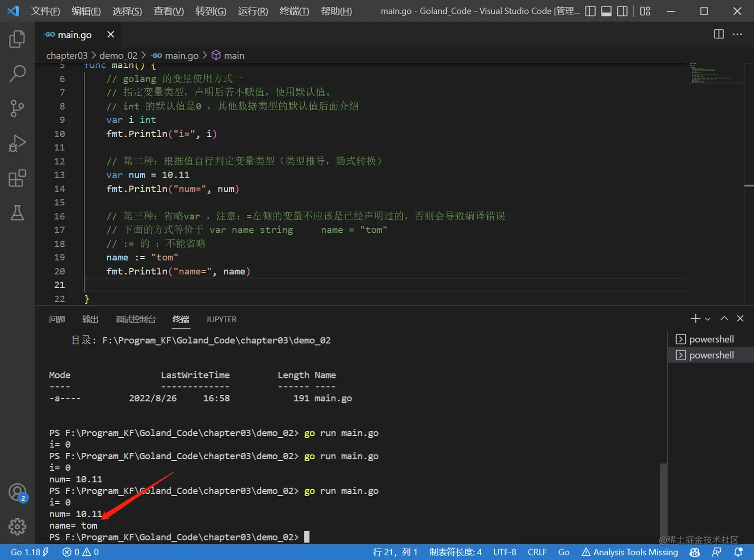Open feedback icon in status bar

click(x=717, y=552)
